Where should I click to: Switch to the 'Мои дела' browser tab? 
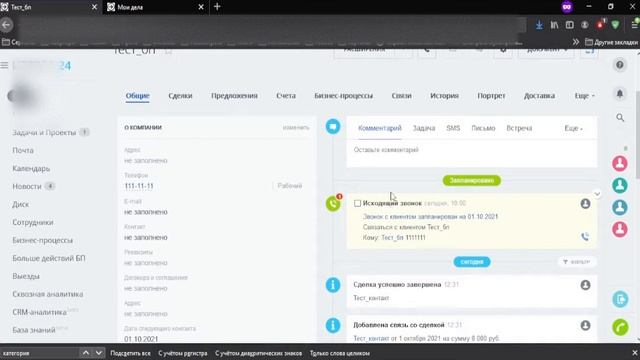156,7
